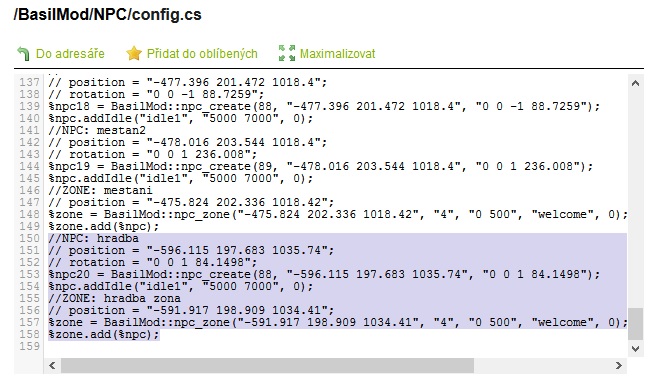Viewport: 652px width, 383px height.
Task: Click the horizontal scrollbar thumb
Action: (267, 366)
